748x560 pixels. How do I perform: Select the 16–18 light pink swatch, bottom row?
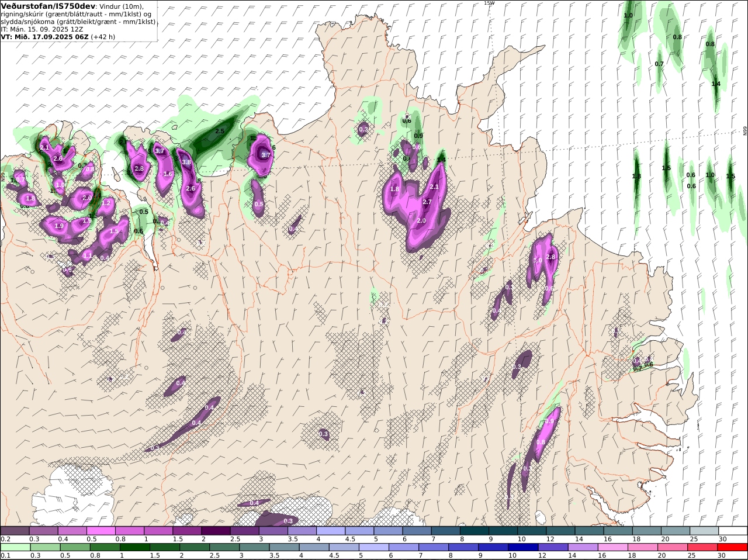click(613, 547)
